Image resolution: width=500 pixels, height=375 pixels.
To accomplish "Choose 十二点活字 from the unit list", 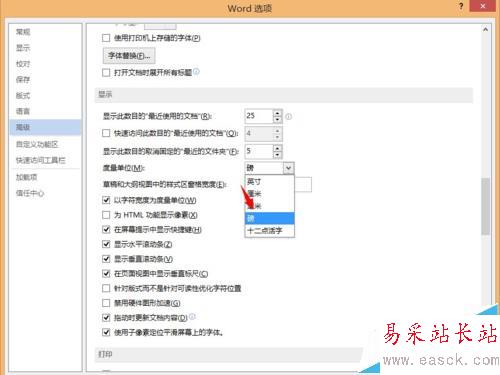I will pyautogui.click(x=269, y=230).
